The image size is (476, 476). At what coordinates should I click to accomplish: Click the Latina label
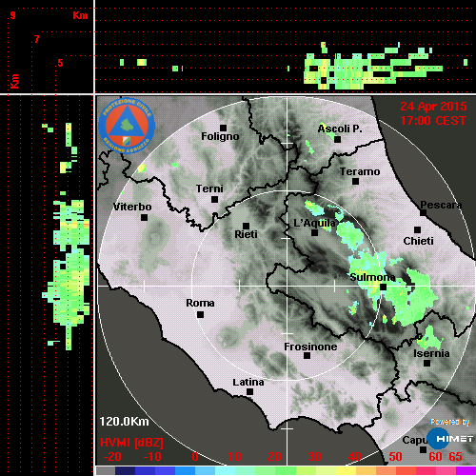click(x=248, y=383)
